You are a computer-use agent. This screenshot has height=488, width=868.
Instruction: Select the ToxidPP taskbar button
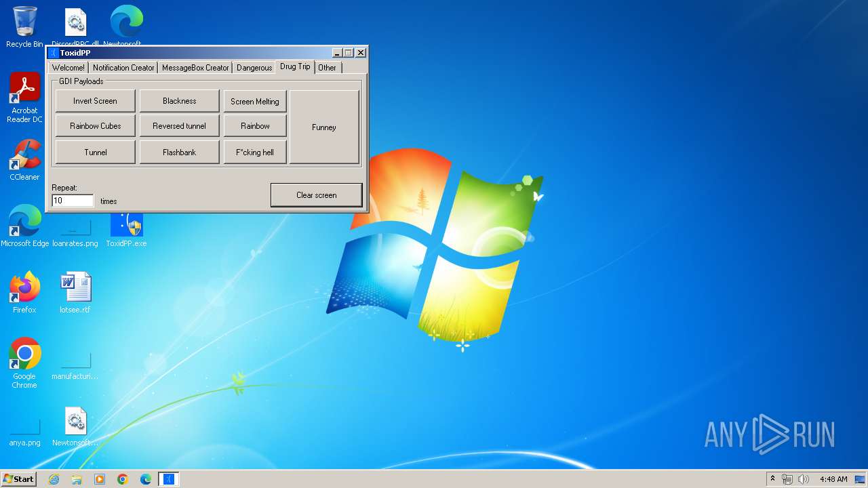(169, 479)
